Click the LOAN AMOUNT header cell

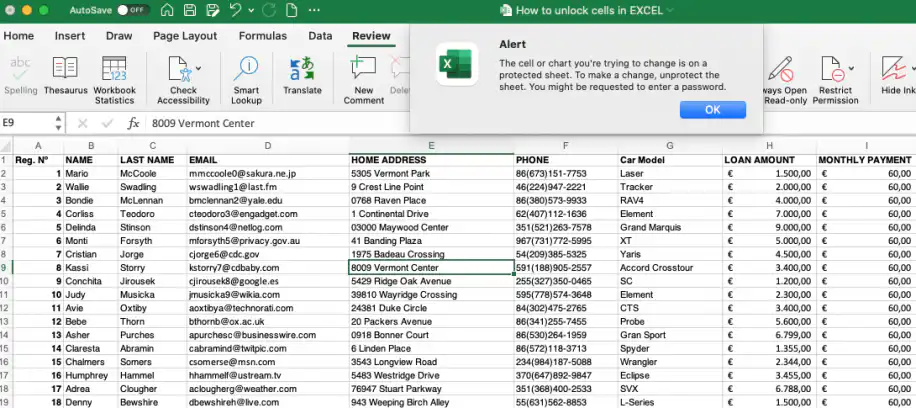tap(769, 160)
